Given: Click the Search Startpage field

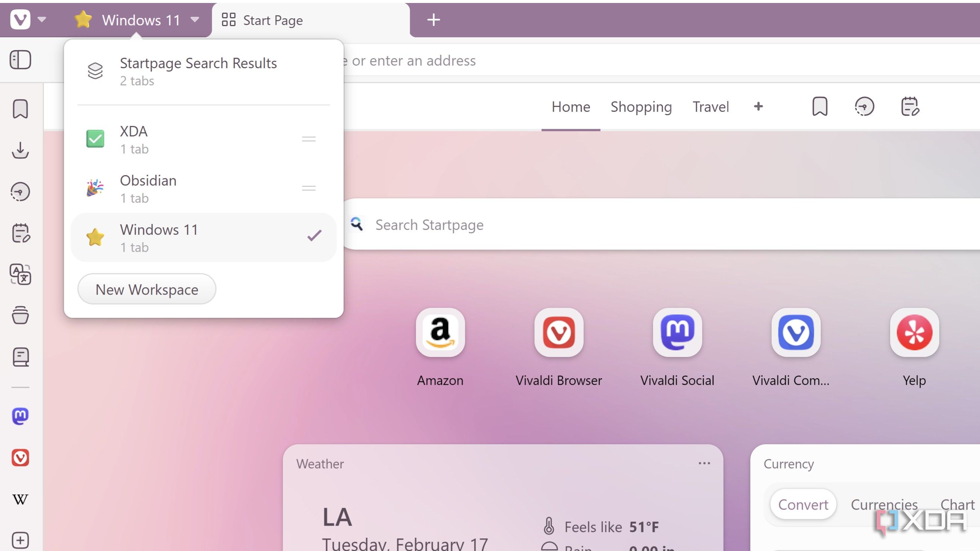Looking at the screenshot, I should tap(662, 224).
